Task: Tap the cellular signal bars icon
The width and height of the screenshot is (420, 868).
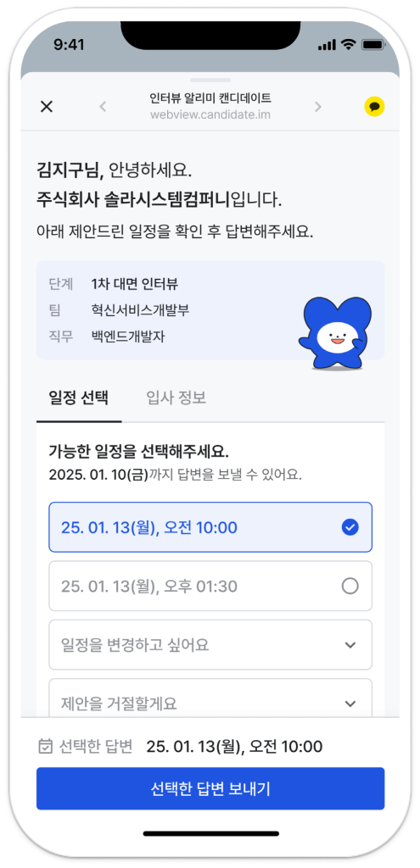Action: [328, 46]
